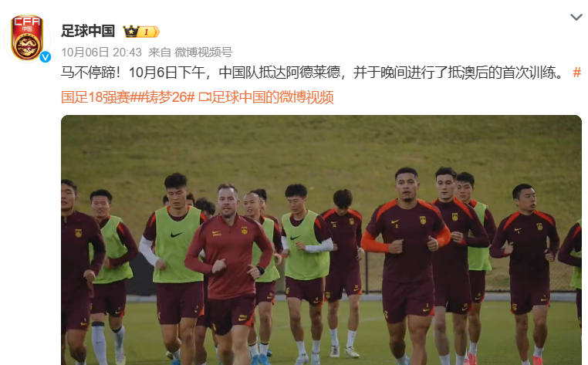Viewport: 588px width, 365px height.
Task: Click the 10月06日 20:43 timestamp
Action: 102,52
